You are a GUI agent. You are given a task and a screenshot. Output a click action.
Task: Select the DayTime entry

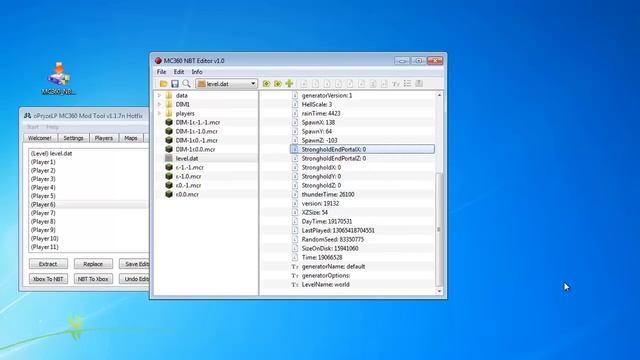(x=327, y=221)
